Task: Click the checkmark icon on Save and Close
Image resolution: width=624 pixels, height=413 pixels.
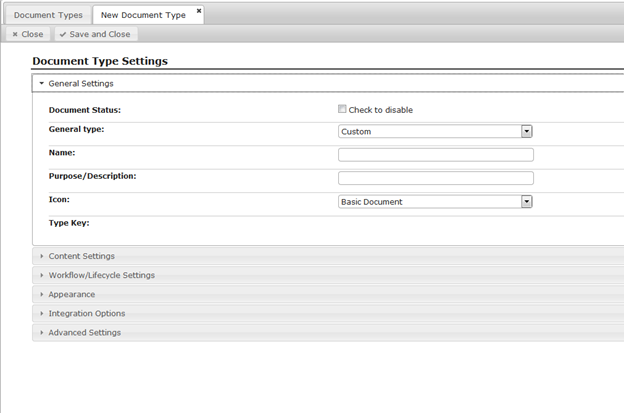Action: [x=63, y=35]
